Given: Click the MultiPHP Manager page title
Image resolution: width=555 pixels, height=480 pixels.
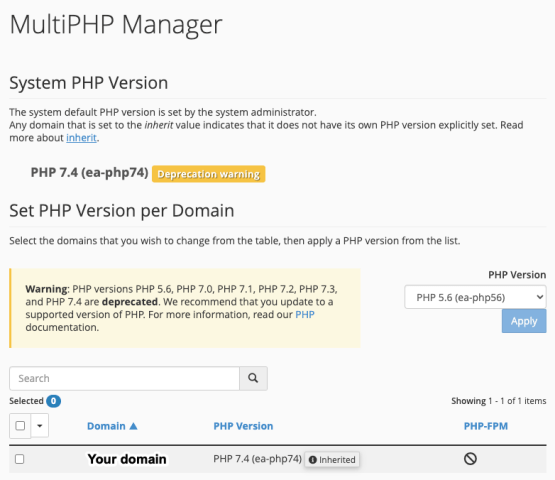Looking at the screenshot, I should 116,25.
